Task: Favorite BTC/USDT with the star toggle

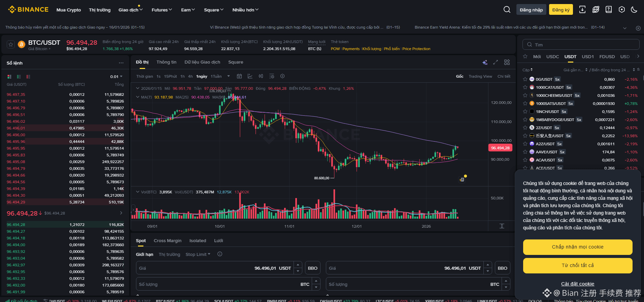Action: (x=11, y=44)
